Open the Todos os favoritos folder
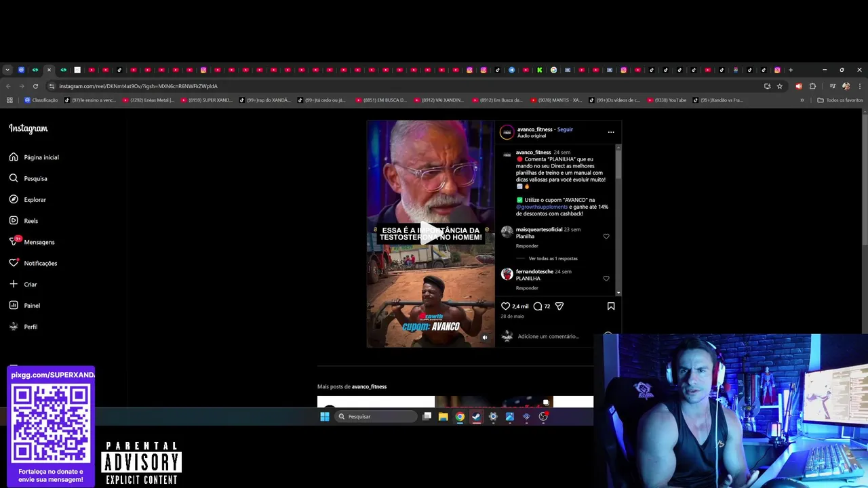 point(840,100)
